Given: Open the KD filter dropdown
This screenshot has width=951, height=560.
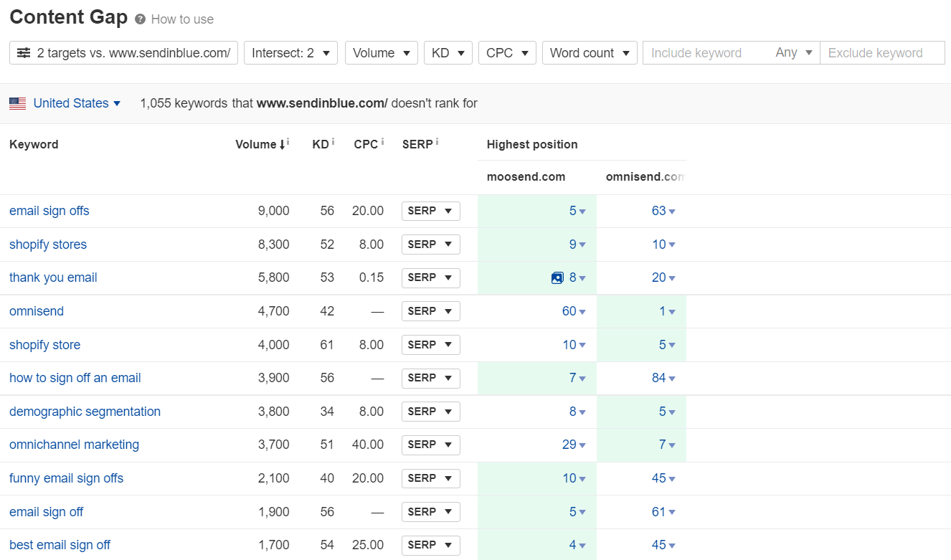Looking at the screenshot, I should click(x=448, y=53).
